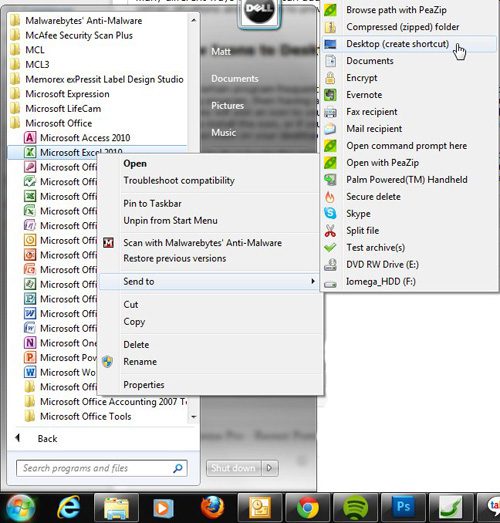Click the search magnifier icon
The height and width of the screenshot is (523, 500).
click(177, 468)
